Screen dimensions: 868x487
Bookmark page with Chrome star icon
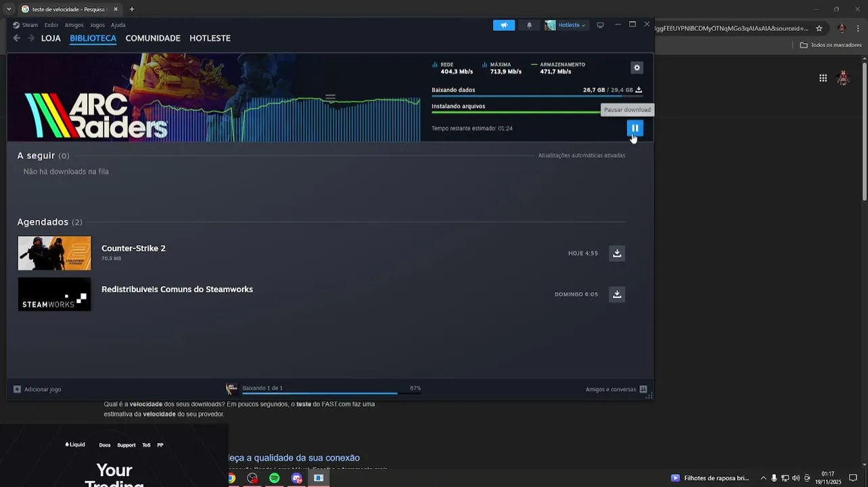coord(819,28)
